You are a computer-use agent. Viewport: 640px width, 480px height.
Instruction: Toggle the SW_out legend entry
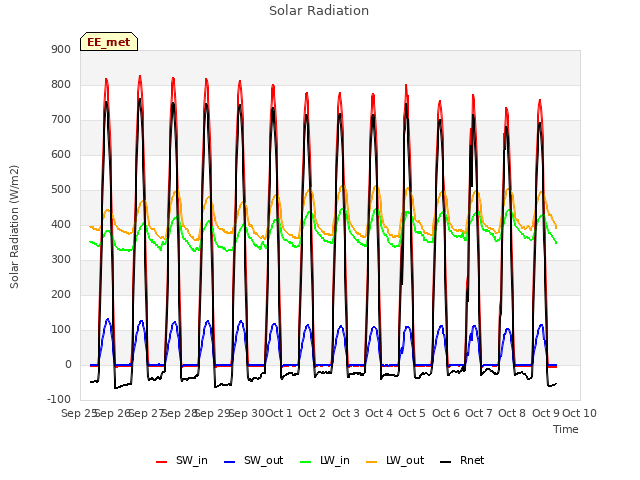(253, 460)
